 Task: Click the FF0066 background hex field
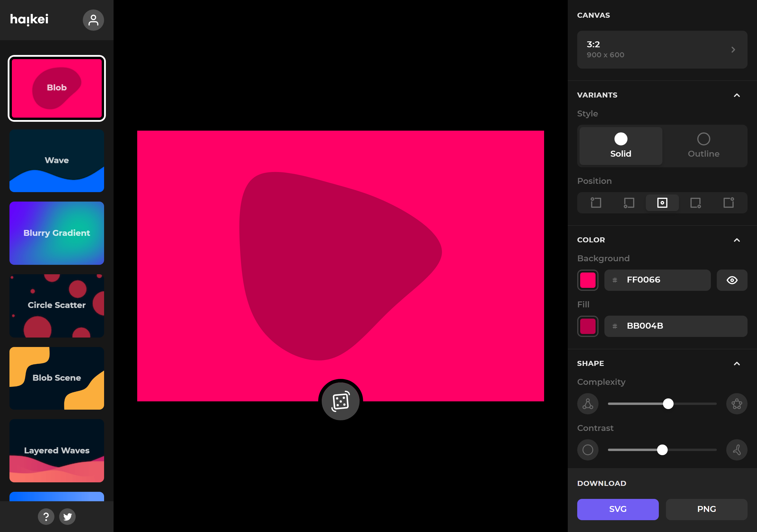657,280
